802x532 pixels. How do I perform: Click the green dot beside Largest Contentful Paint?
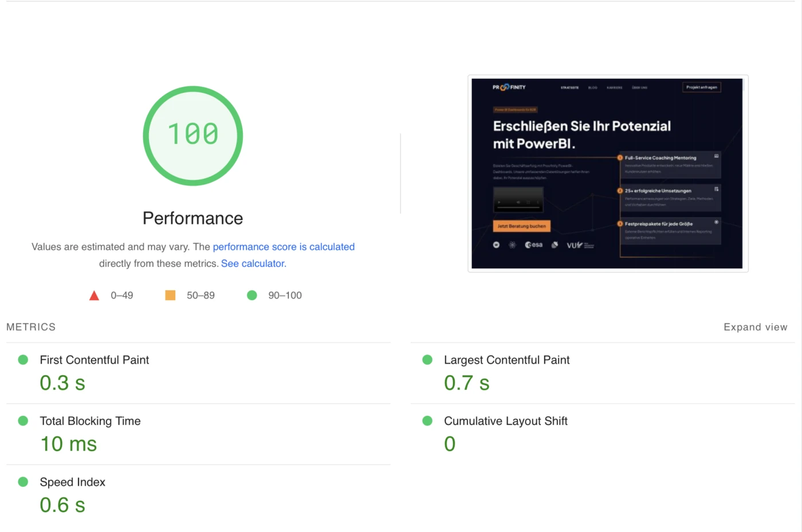pyautogui.click(x=427, y=360)
